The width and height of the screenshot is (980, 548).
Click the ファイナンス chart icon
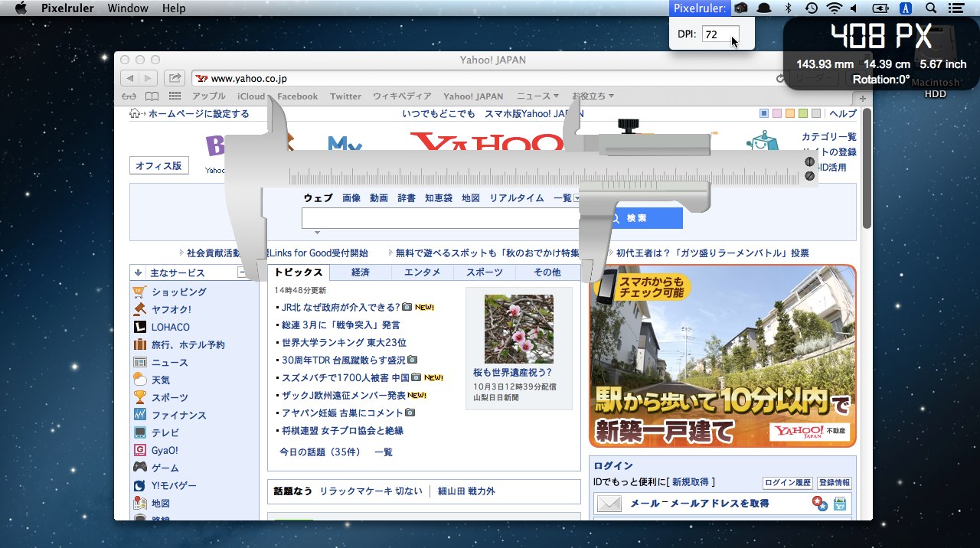(139, 415)
